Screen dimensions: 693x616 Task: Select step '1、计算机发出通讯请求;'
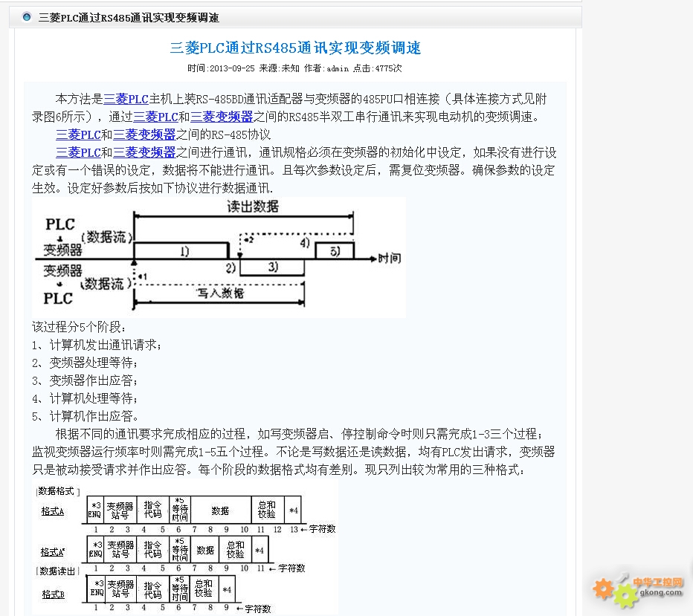97,345
